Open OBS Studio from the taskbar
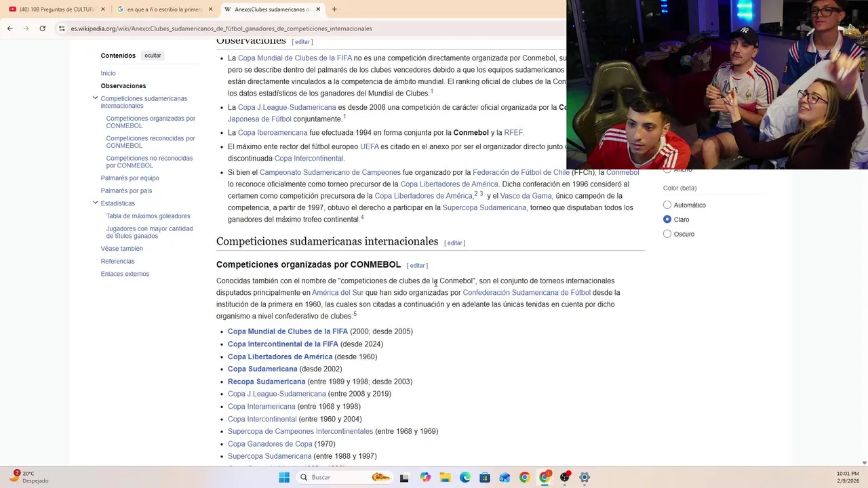The height and width of the screenshot is (488, 868). click(565, 477)
